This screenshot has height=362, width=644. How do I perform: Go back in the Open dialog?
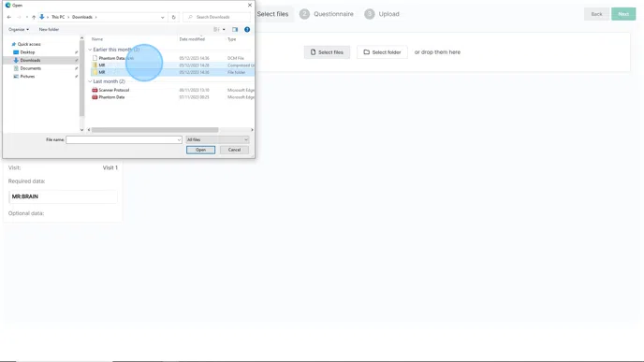point(9,17)
